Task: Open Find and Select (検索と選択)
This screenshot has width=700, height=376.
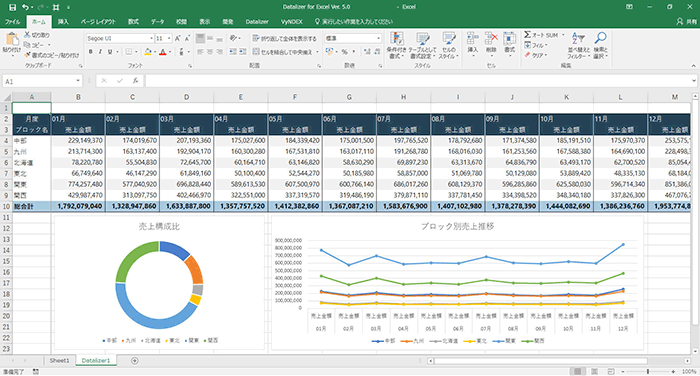Action: pyautogui.click(x=600, y=45)
